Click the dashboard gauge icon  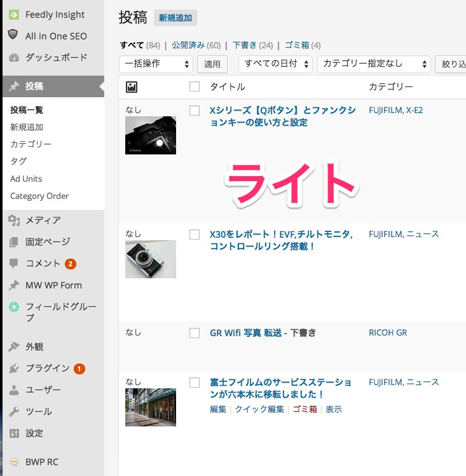pos(14,58)
